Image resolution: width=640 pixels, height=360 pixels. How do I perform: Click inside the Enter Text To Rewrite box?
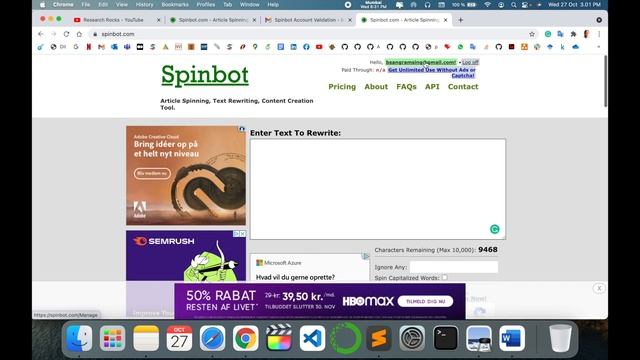(x=378, y=189)
